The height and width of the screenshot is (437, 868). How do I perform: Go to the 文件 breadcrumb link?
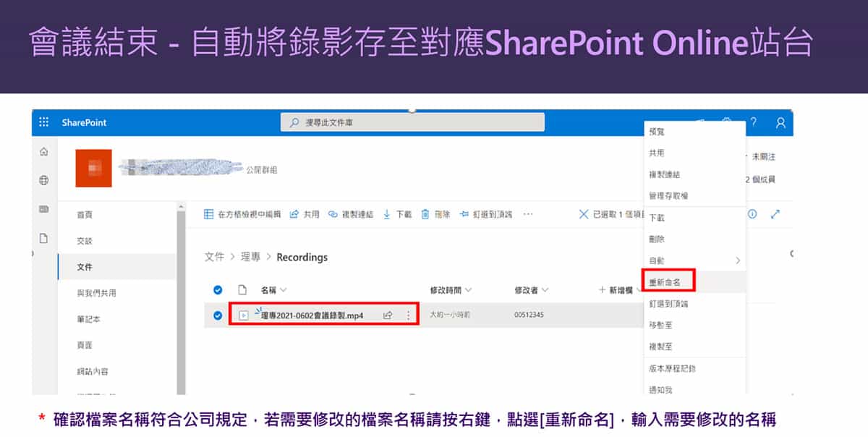point(214,257)
